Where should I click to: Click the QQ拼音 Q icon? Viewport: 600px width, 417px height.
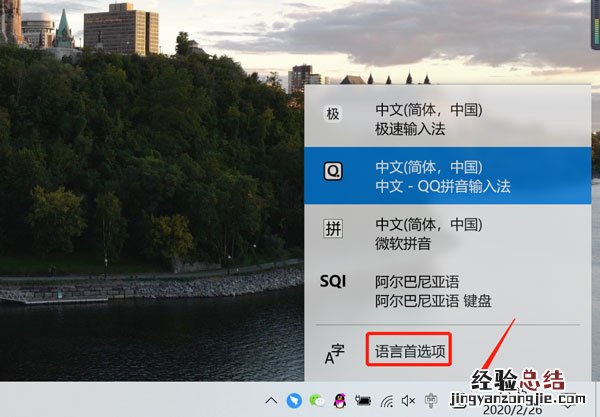tap(333, 171)
